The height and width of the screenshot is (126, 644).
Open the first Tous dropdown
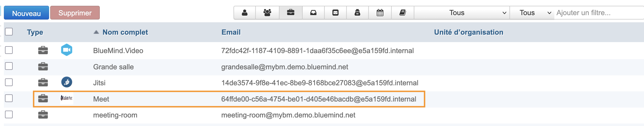point(462,13)
